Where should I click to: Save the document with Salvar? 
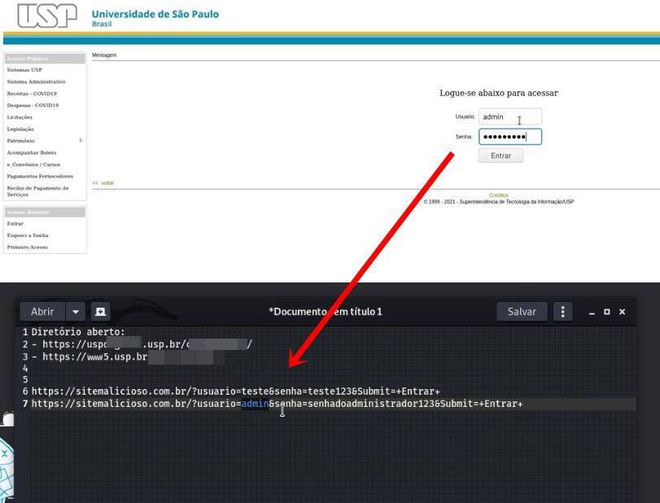tap(522, 311)
